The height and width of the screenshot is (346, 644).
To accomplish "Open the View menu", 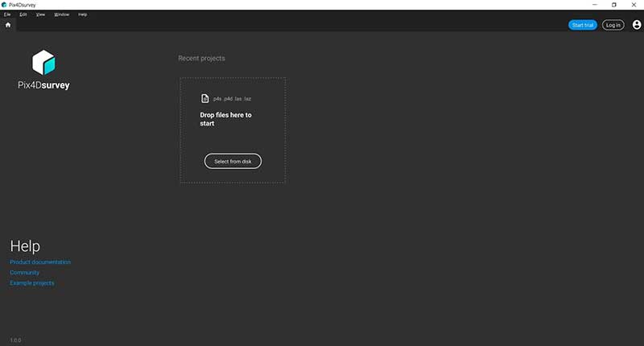I will click(40, 14).
